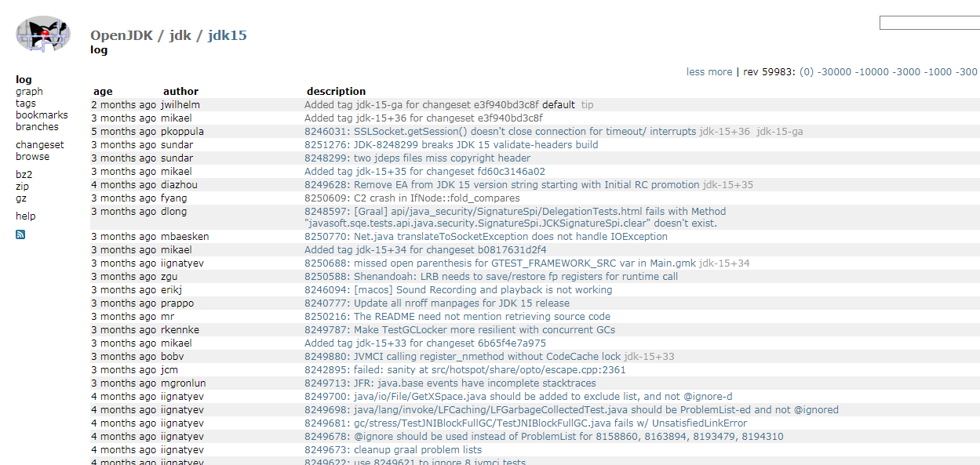Open the tags page
This screenshot has height=465, width=980.
click(x=25, y=103)
